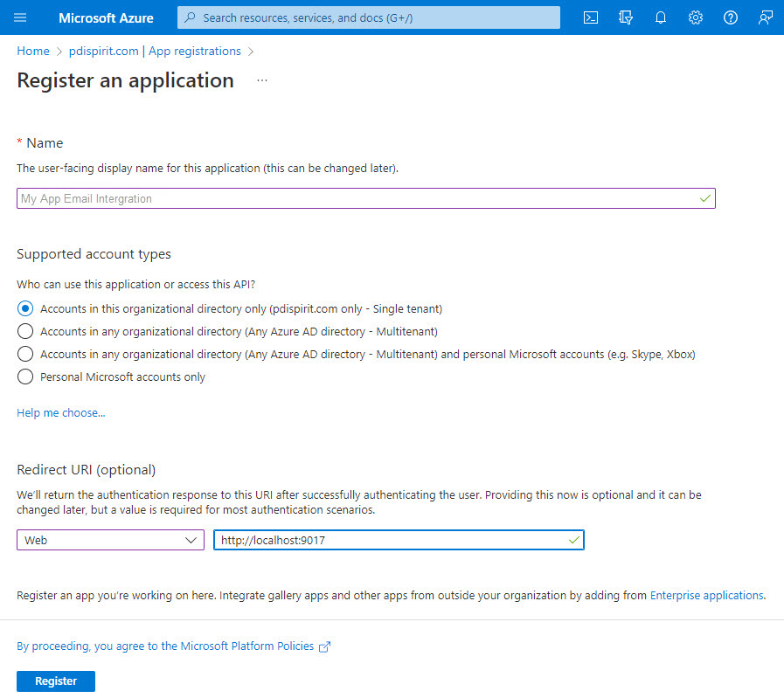Go to Home breadcrumb

coord(33,51)
